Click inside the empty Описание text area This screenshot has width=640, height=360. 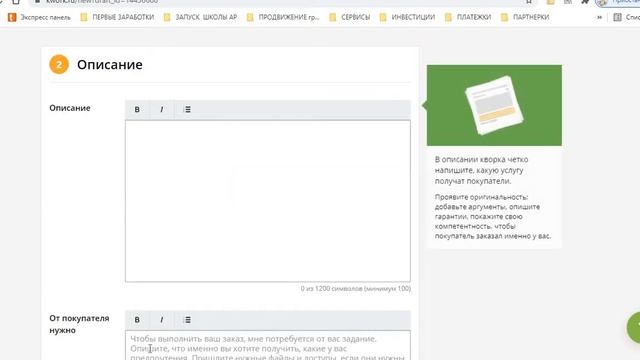(268, 201)
